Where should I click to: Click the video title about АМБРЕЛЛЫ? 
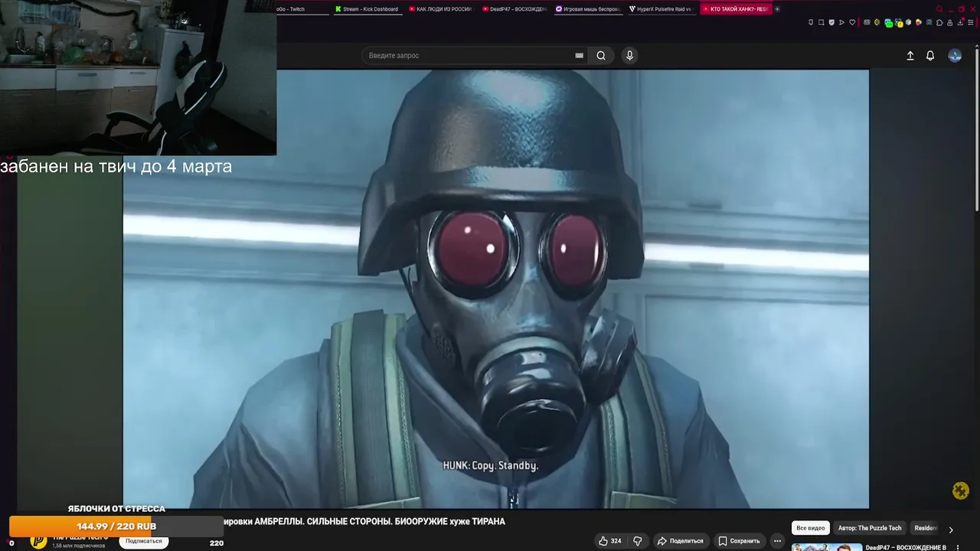[x=364, y=521]
